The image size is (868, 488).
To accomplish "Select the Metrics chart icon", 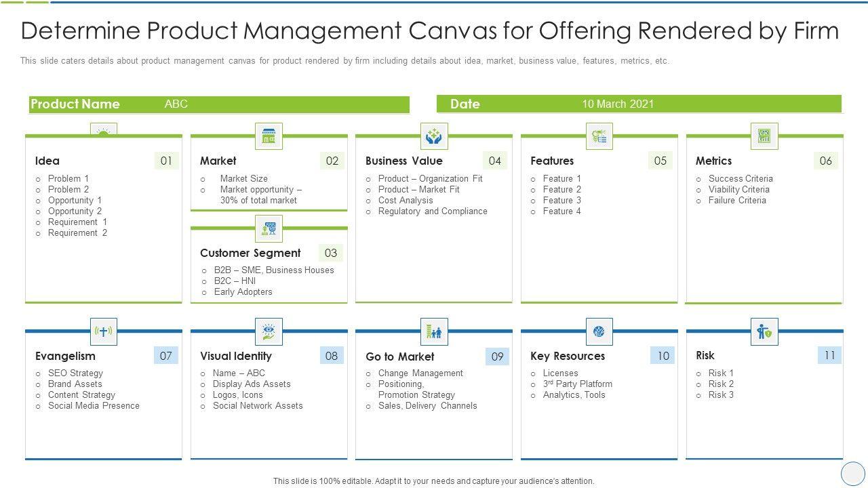I will (x=764, y=136).
